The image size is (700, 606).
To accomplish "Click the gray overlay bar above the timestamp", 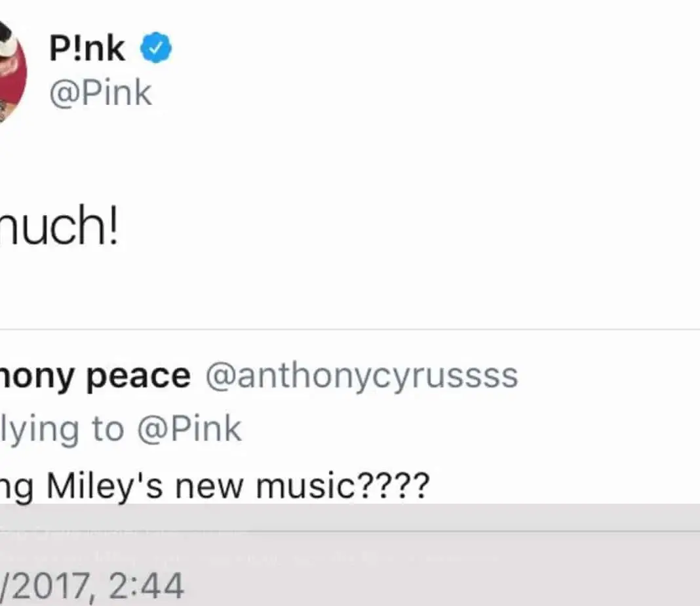I will coord(350,517).
